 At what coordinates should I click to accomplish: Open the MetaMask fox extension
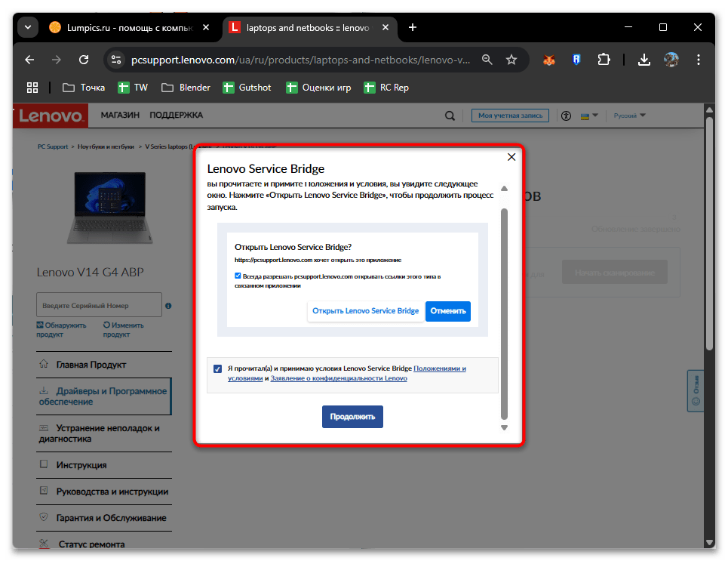click(x=548, y=60)
